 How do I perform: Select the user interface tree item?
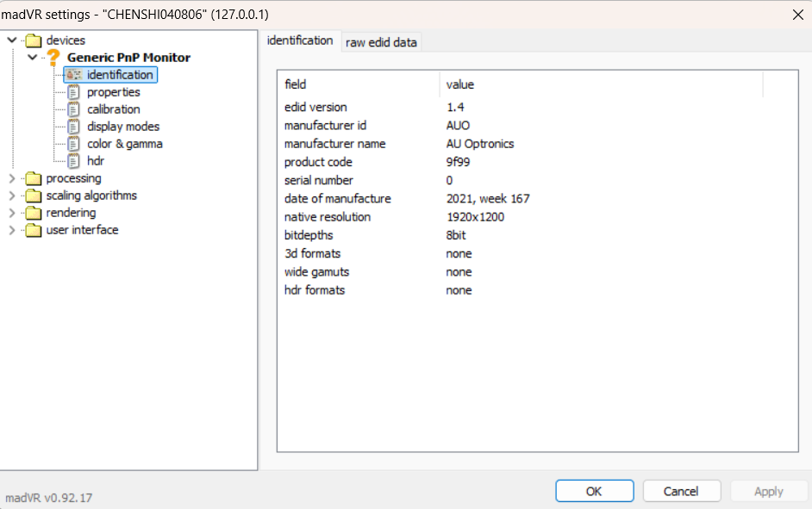83,230
